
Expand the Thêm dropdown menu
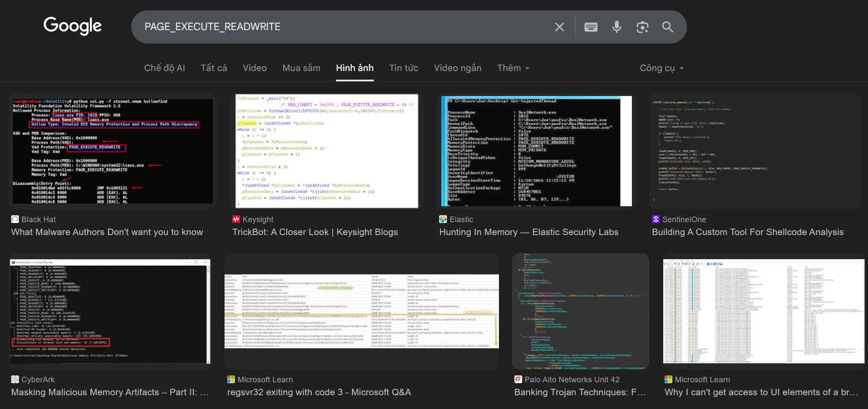click(x=513, y=68)
